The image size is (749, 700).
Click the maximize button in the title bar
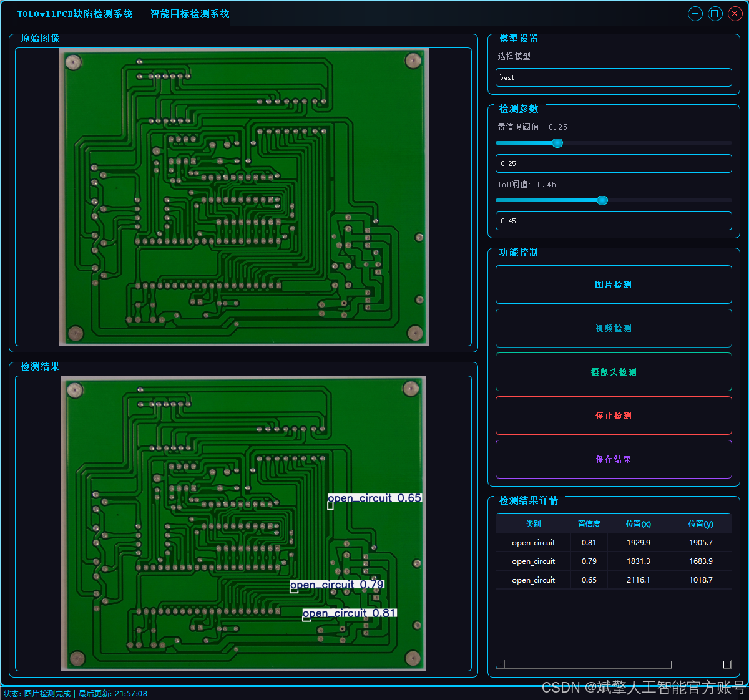click(715, 13)
